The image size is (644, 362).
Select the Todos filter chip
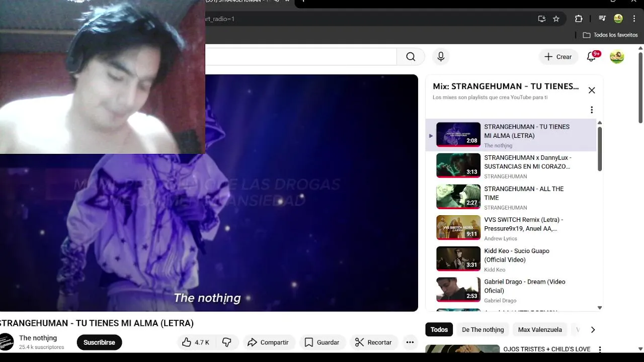click(x=439, y=330)
